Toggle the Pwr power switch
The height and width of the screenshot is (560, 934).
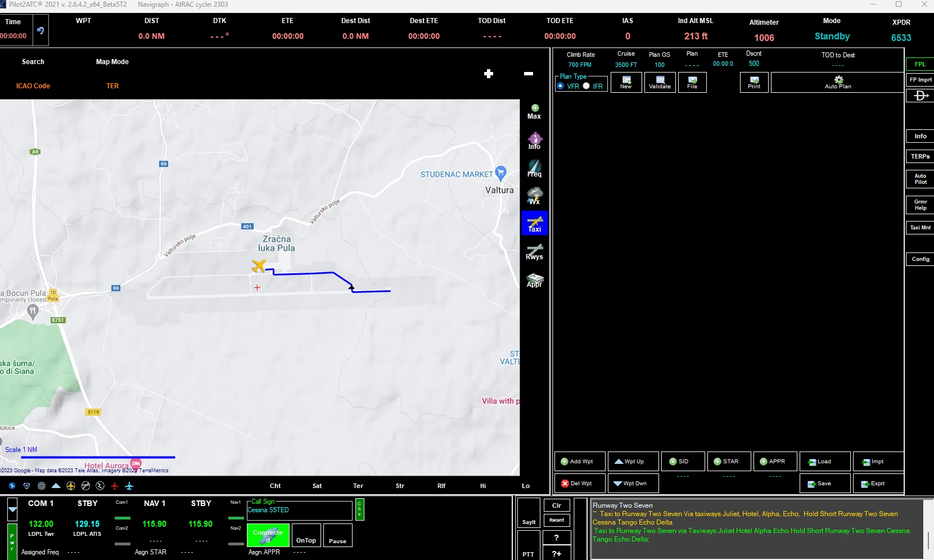(12, 541)
